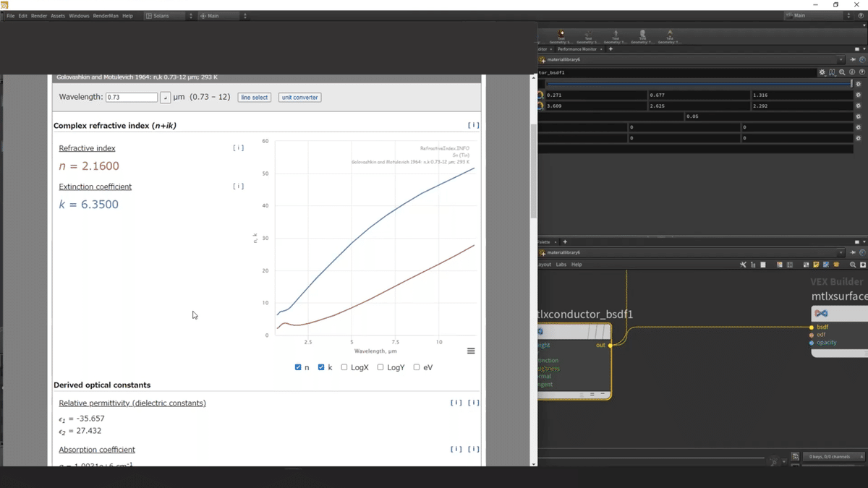Adjust the blue weight slider bar
Viewport: 868px width, 488px height.
(699, 84)
